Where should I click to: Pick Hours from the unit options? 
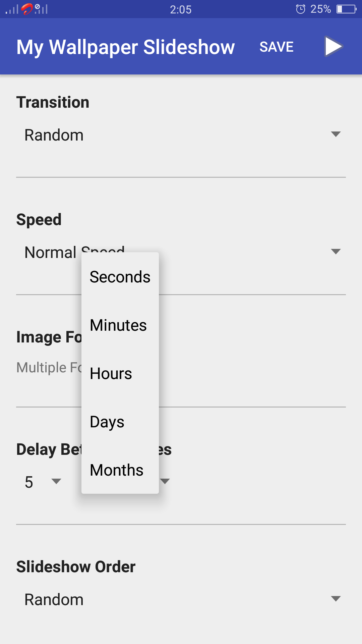tap(120, 373)
